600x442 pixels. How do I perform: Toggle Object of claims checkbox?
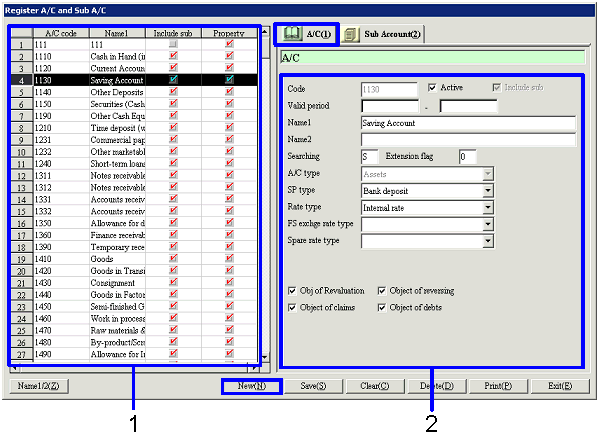click(x=291, y=307)
